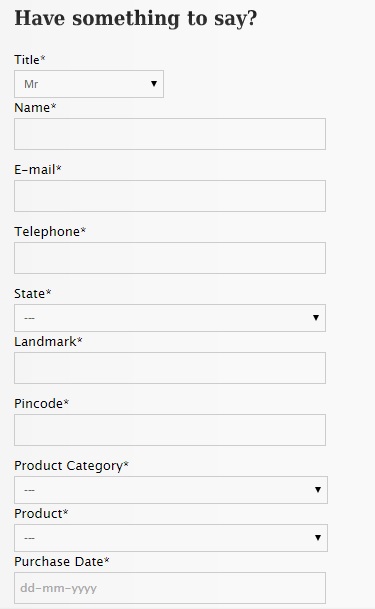
Task: Click the Purchase Date* label
Action: (x=62, y=562)
